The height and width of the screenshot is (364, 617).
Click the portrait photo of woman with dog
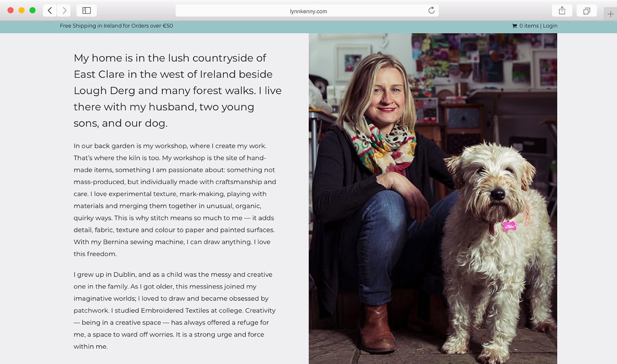[433, 198]
